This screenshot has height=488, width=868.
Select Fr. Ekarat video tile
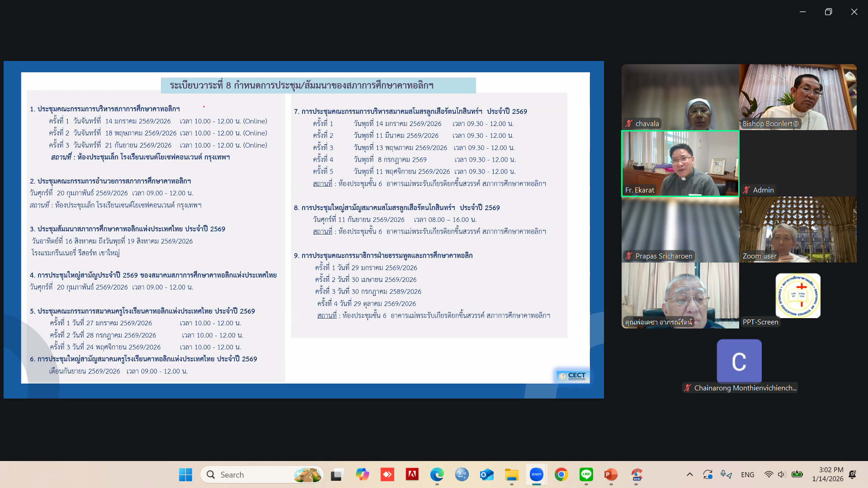pos(680,163)
